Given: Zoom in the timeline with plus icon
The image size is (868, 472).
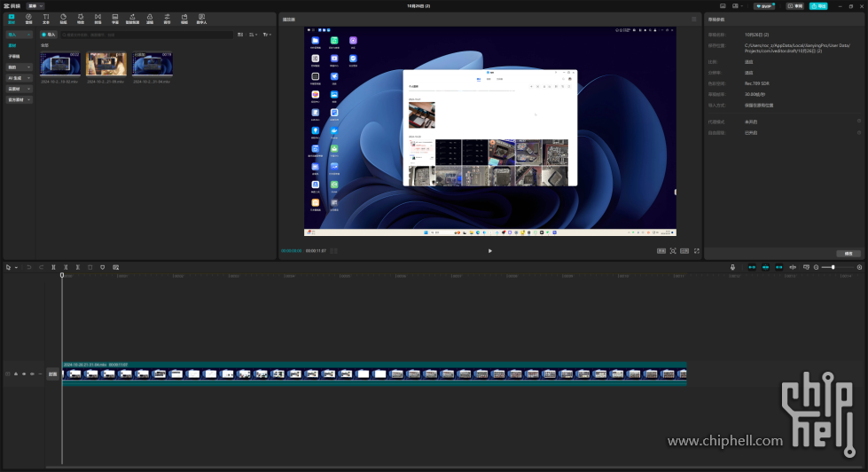Looking at the screenshot, I should pyautogui.click(x=859, y=267).
